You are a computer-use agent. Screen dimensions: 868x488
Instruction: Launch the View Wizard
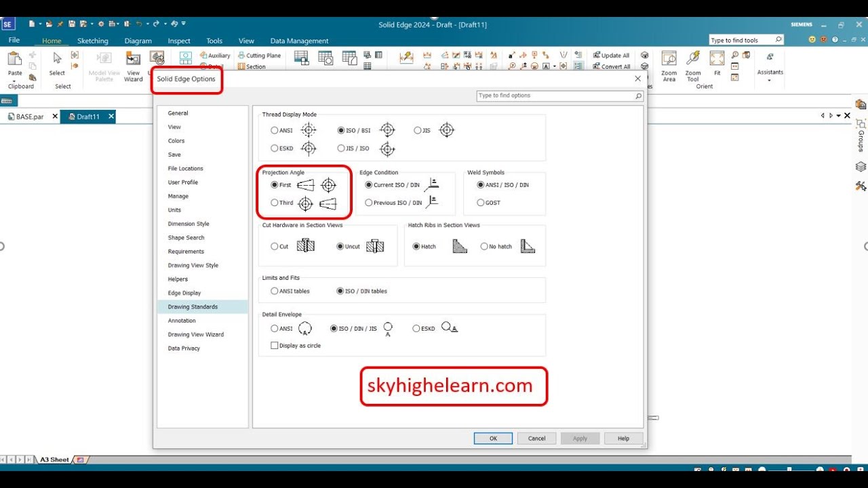(x=133, y=64)
